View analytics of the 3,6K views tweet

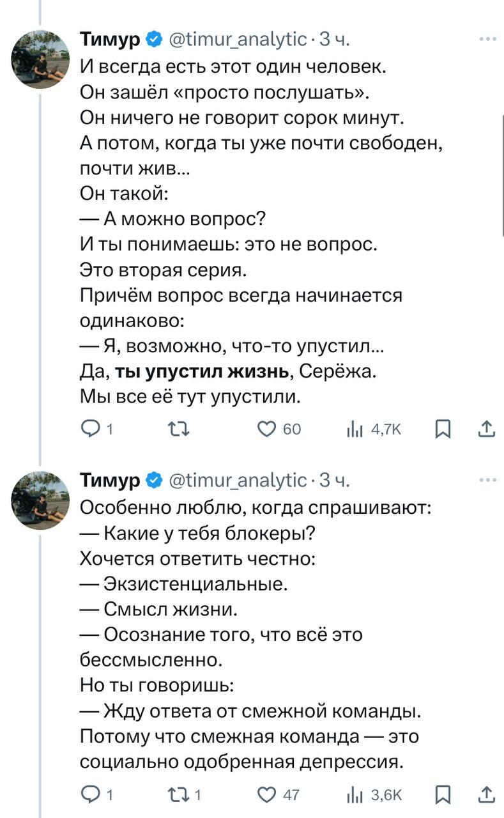(353, 794)
